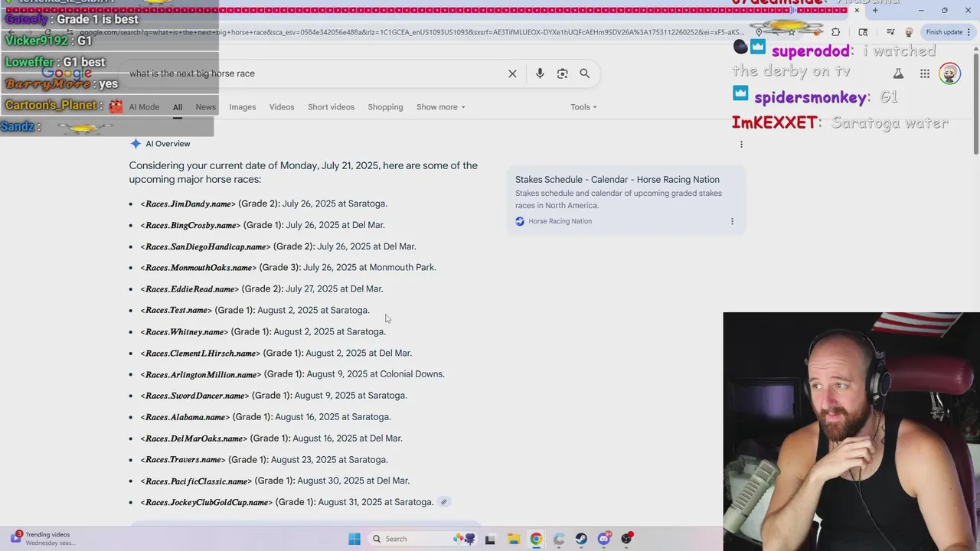Open Search Labs flask icon
The width and height of the screenshot is (980, 551).
tap(898, 73)
